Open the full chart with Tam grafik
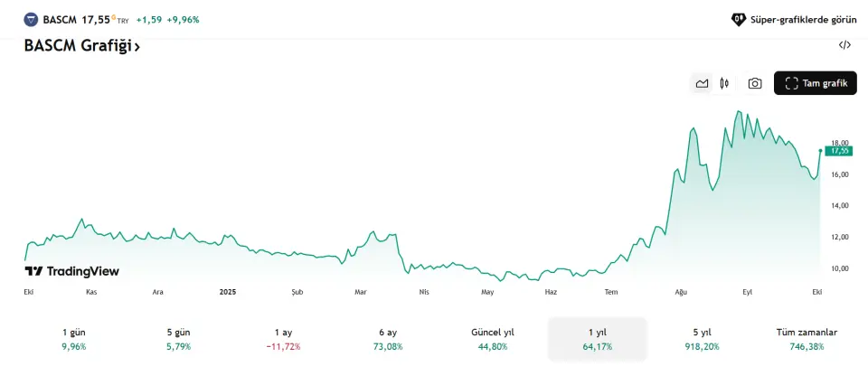 (x=816, y=83)
